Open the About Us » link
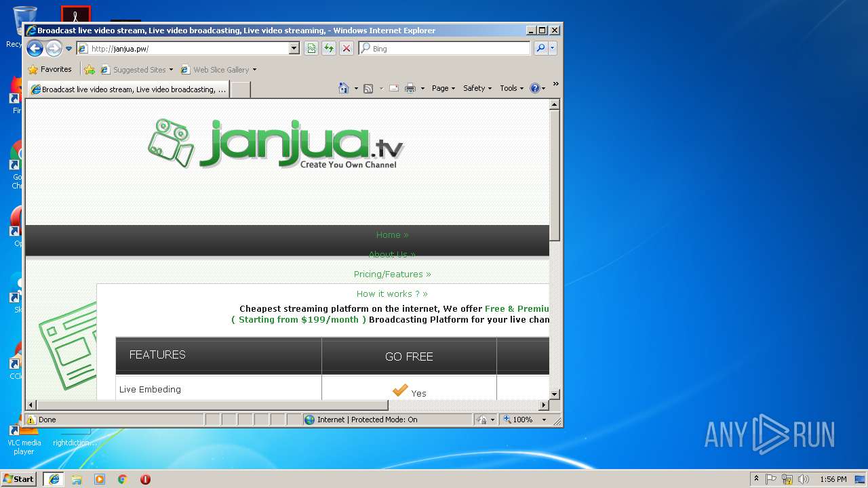868x488 pixels. 392,255
